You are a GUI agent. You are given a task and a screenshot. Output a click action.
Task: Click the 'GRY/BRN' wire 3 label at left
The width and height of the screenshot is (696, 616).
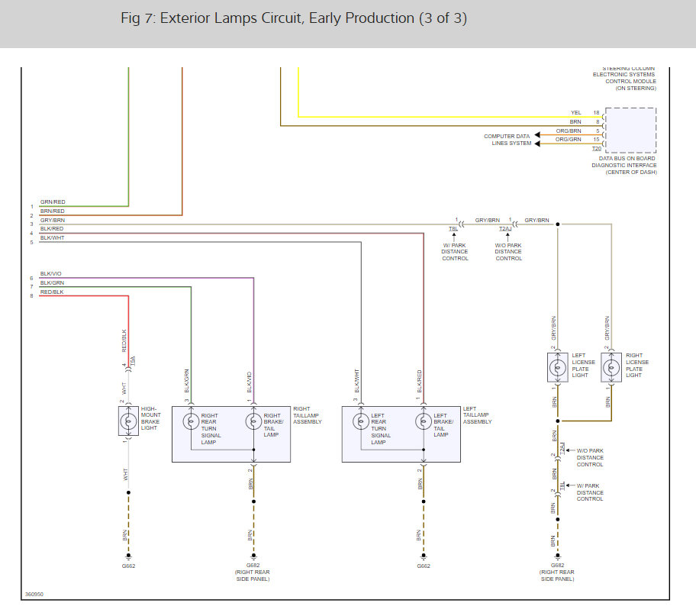click(x=53, y=221)
